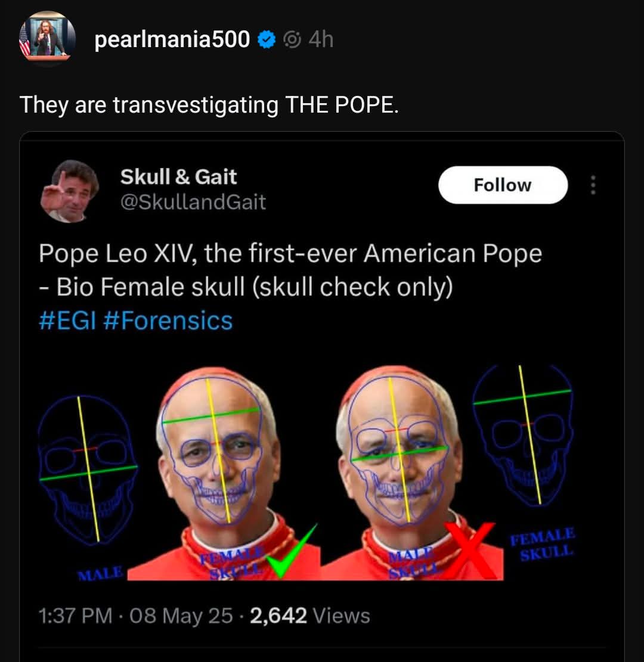
Task: Open the three-dot more options menu
Action: [x=593, y=185]
